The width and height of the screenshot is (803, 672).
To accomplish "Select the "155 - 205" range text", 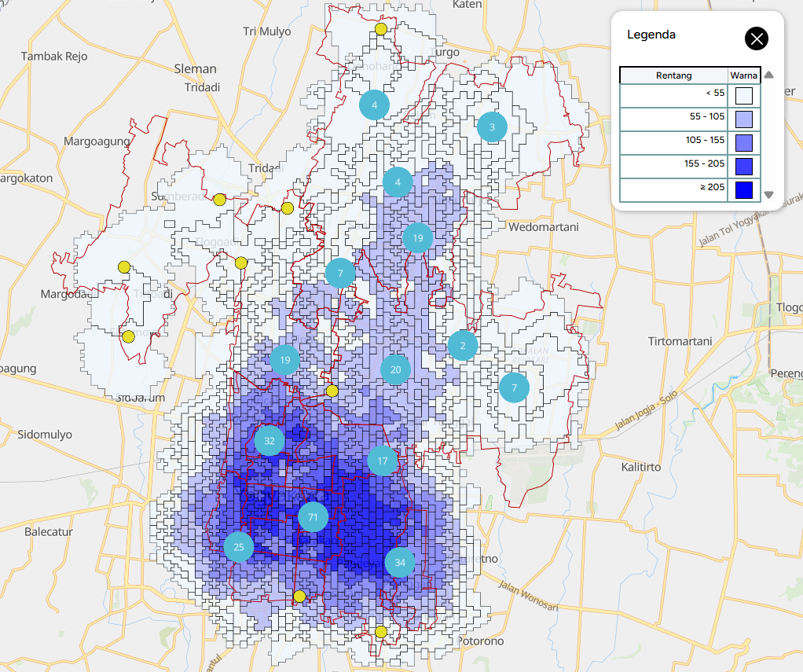I will 705,163.
